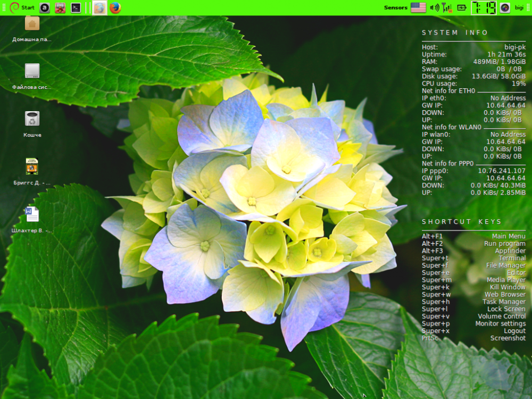Screen dimensions: 532x399
Task: Open the Start menu with Debian swirl
Action: 22,7
